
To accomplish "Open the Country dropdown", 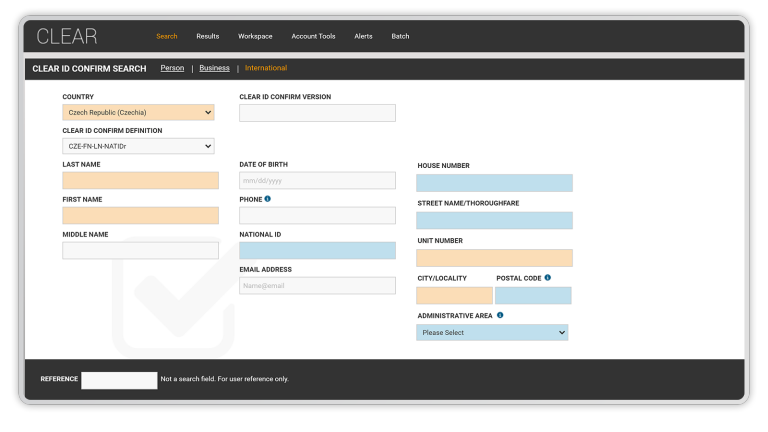I will 138,113.
